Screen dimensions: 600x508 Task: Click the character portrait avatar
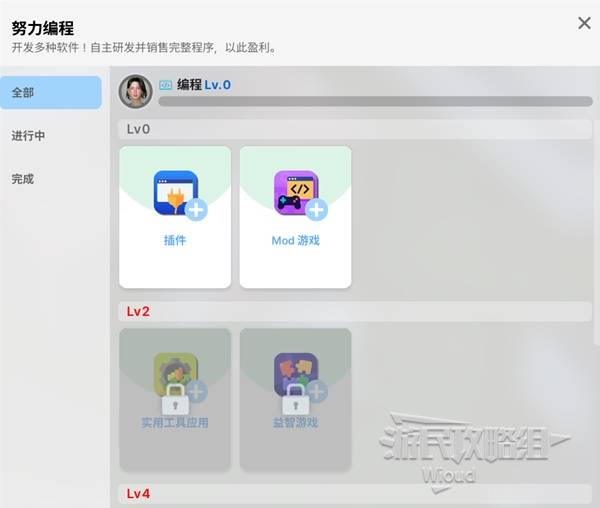pos(135,91)
